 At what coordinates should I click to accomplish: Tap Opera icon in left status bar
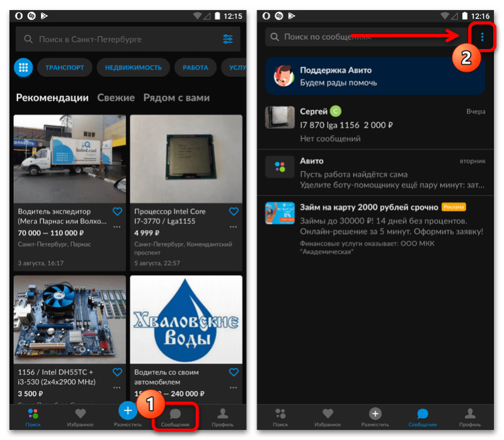(x=19, y=16)
